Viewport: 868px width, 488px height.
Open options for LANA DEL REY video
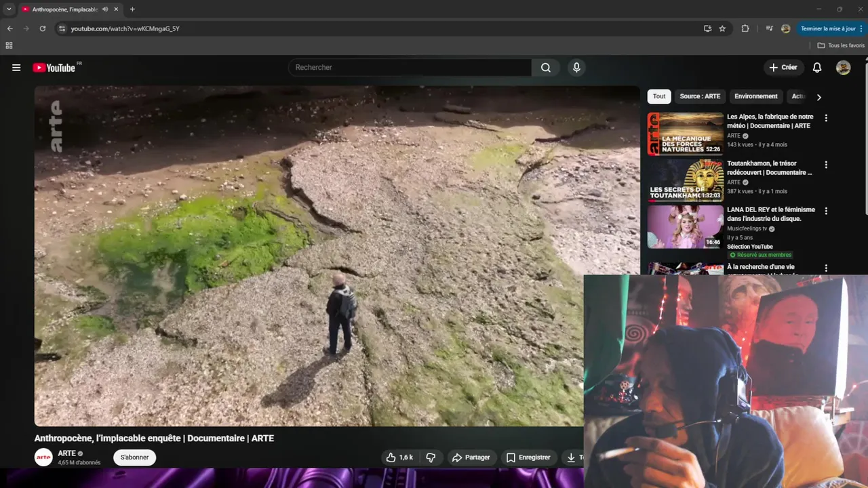(826, 211)
